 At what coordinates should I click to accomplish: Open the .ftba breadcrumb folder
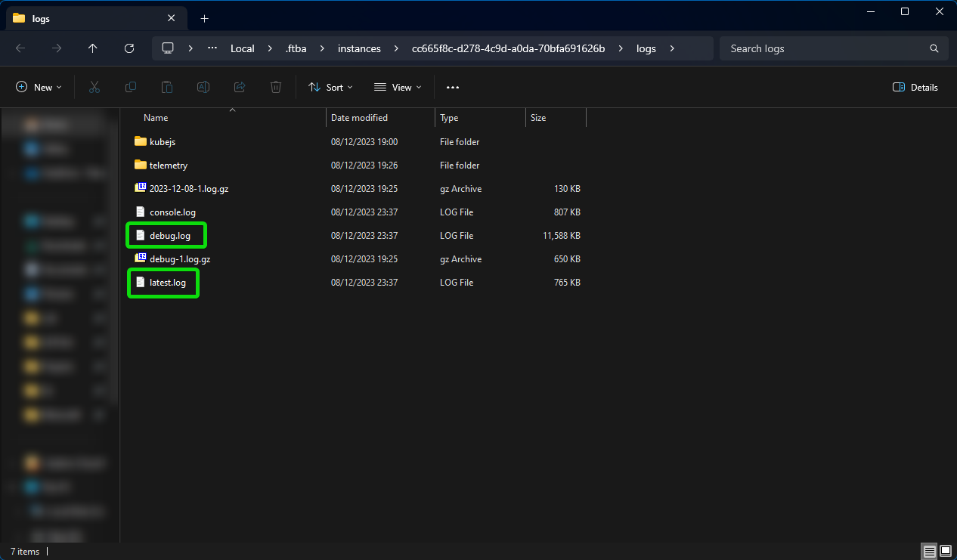tap(295, 48)
